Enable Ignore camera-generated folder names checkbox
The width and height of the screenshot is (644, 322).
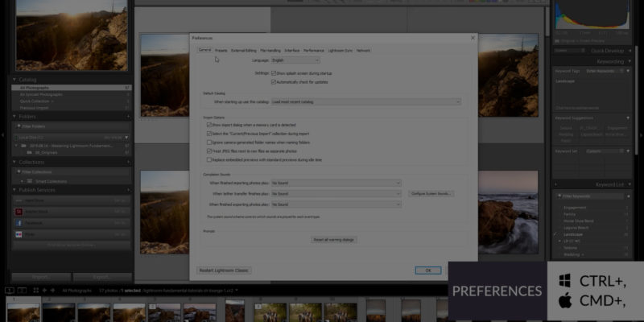pyautogui.click(x=209, y=142)
